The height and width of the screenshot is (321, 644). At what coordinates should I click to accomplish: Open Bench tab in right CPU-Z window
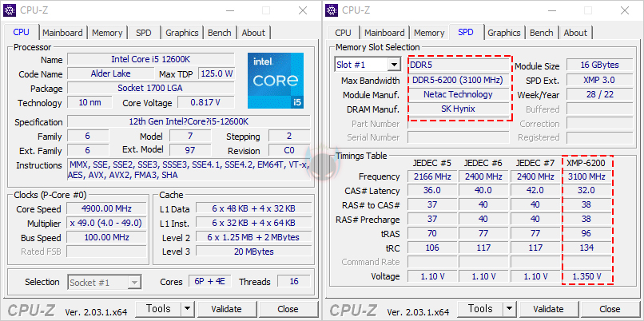pos(541,33)
